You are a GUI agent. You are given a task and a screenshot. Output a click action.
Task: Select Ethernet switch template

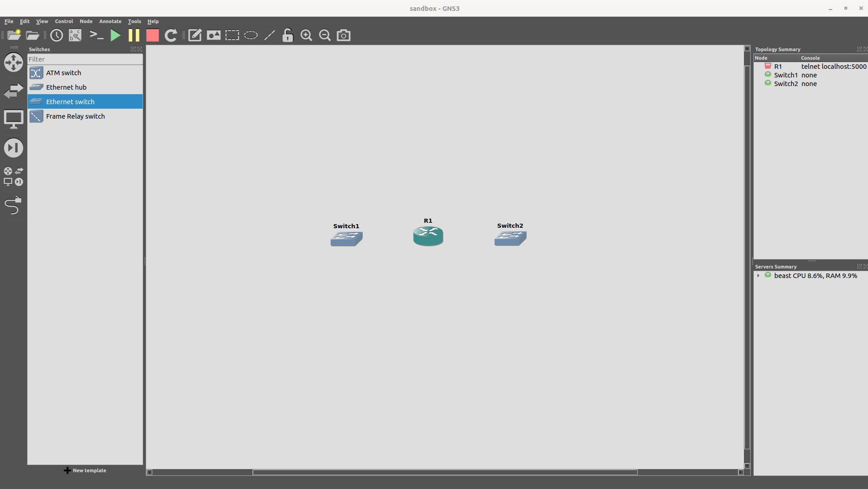[85, 102]
